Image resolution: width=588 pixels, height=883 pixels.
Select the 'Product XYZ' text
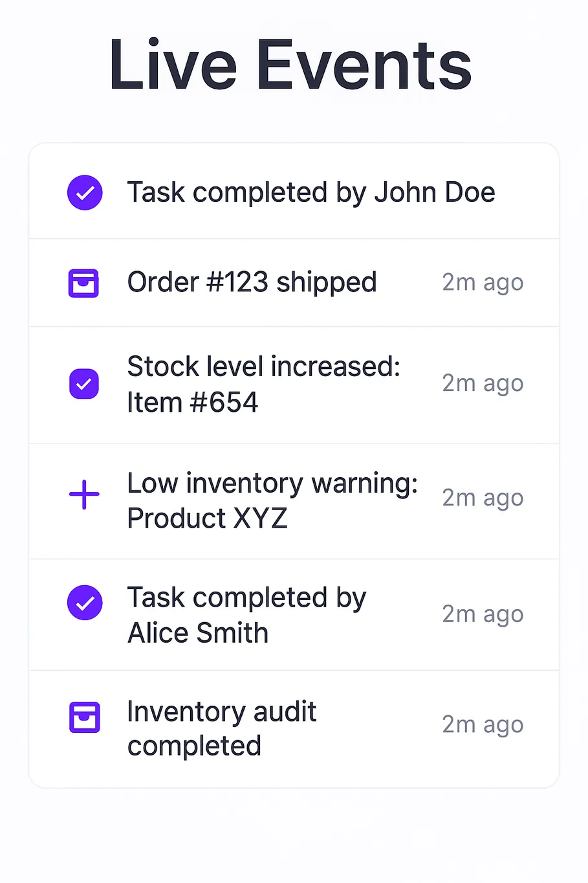[207, 518]
